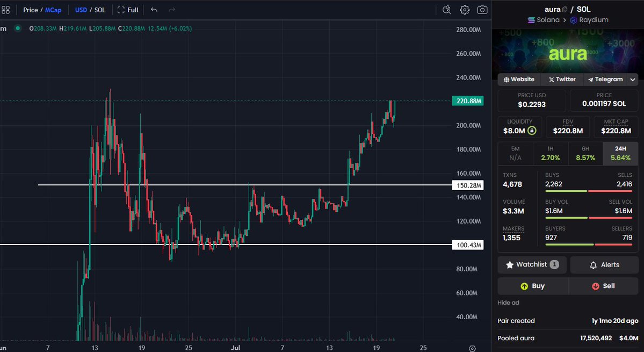Select the 150.28M horizontal line label
Viewport: 644px width, 352px height.
coord(468,185)
